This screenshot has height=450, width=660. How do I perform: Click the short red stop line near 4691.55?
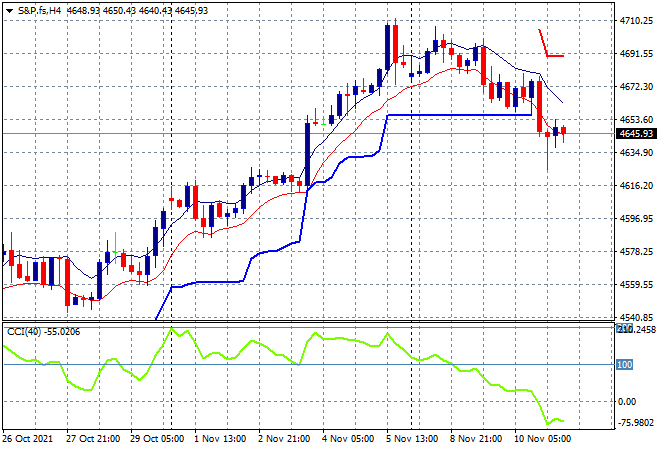point(555,56)
